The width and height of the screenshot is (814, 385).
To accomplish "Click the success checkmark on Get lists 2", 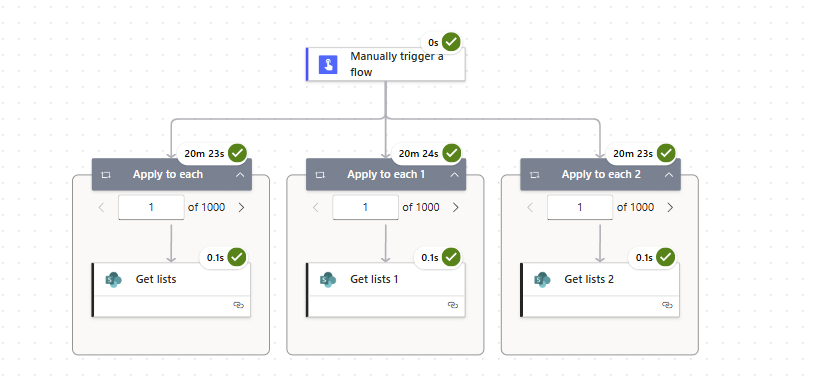I will [666, 257].
